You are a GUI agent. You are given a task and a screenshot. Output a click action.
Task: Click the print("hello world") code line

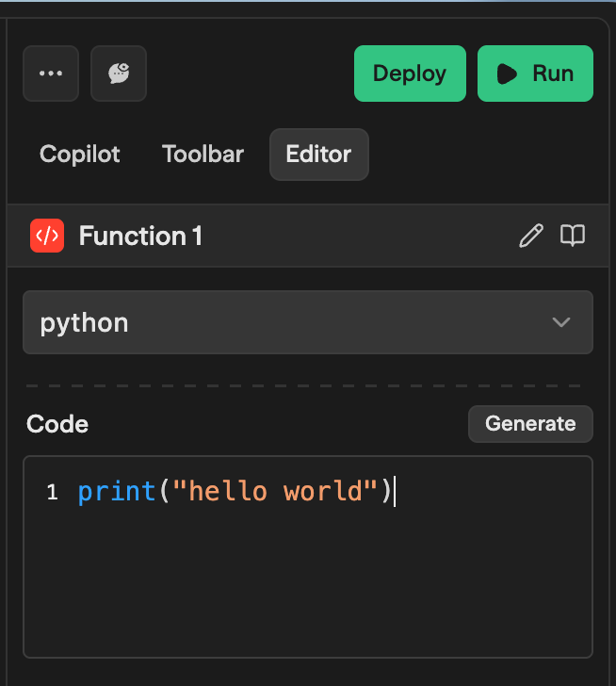point(235,491)
